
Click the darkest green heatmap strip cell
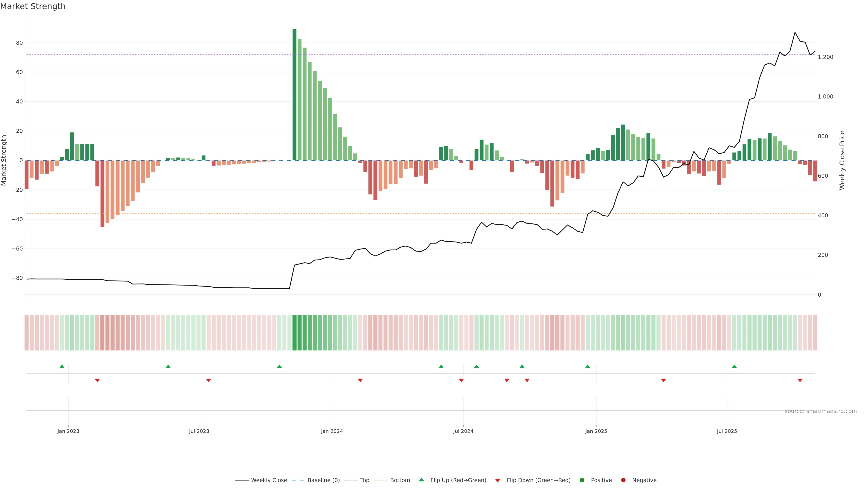[x=295, y=332]
